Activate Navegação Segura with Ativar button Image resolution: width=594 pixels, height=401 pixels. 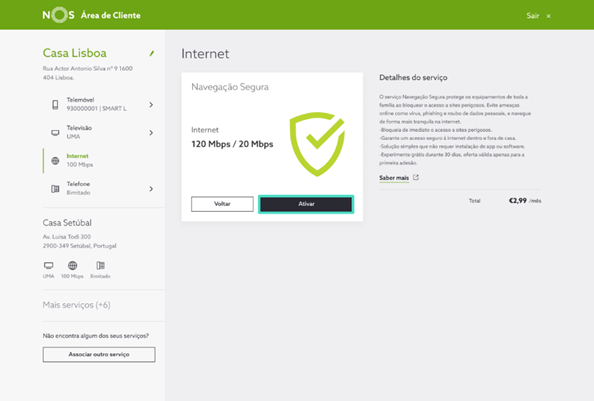point(306,204)
